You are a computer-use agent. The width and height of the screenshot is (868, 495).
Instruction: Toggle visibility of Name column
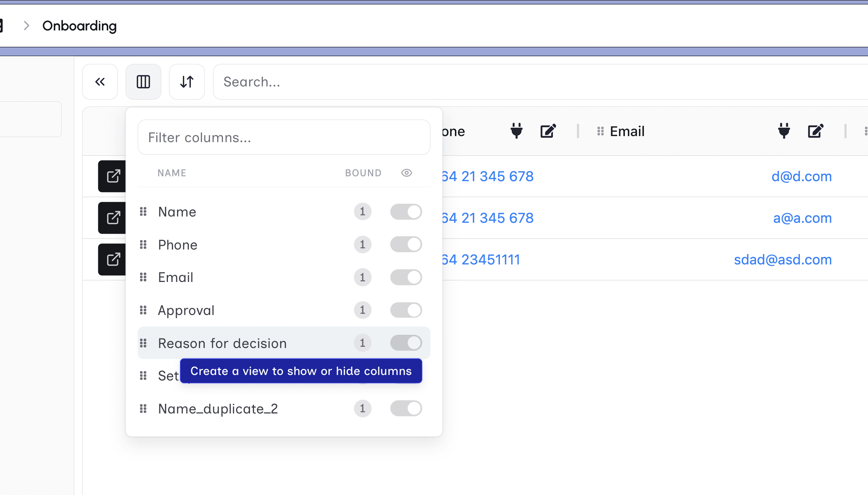[406, 212]
